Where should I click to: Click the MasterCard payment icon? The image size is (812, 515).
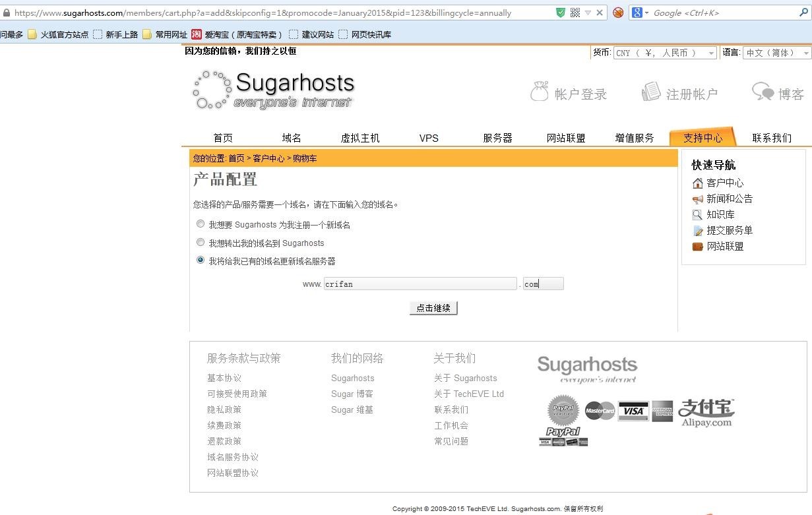(x=600, y=411)
